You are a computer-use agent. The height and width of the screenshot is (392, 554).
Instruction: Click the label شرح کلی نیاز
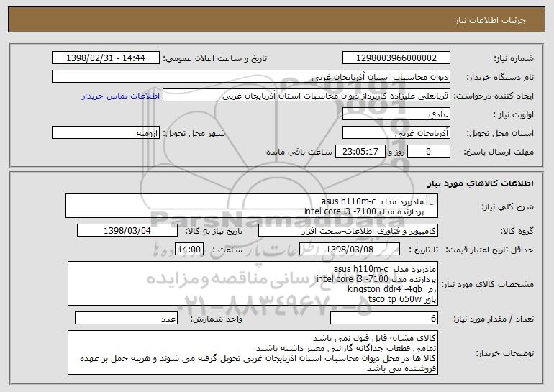click(x=508, y=206)
